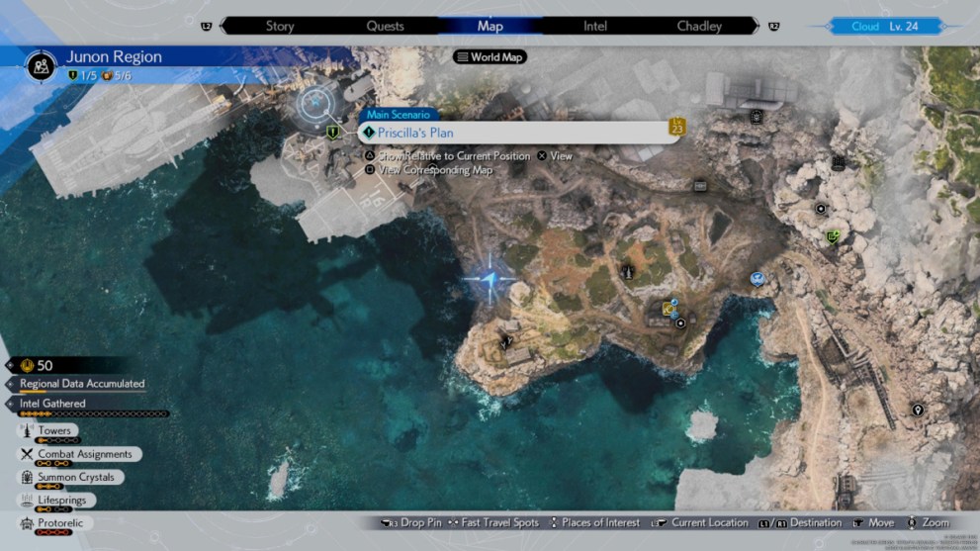Click the Regional Data Accumulated label
This screenshot has width=980, height=551.
pos(82,384)
